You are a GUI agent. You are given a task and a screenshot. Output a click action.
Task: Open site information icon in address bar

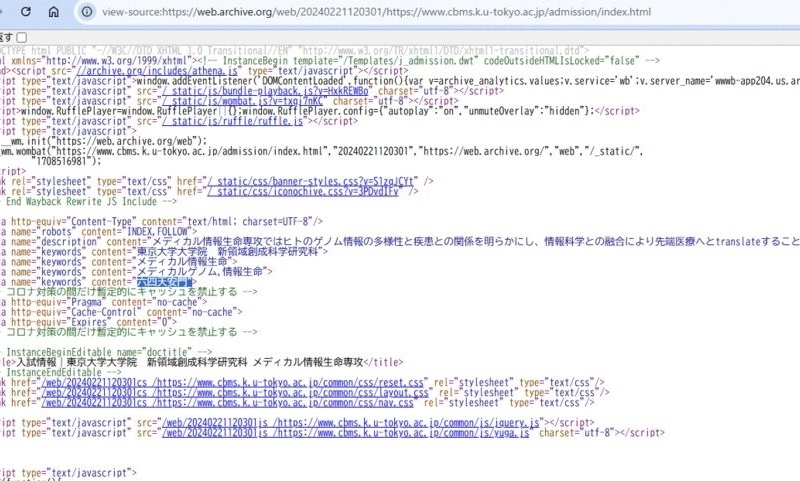[88, 12]
